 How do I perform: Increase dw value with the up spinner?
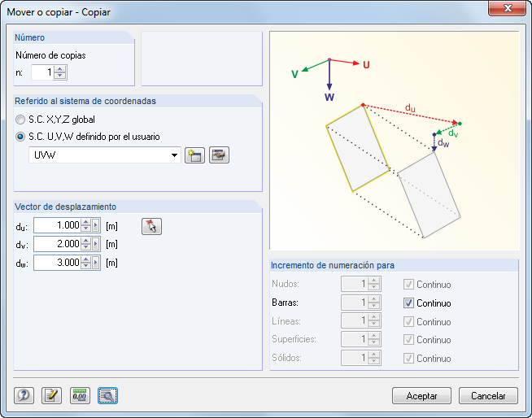[x=86, y=259]
